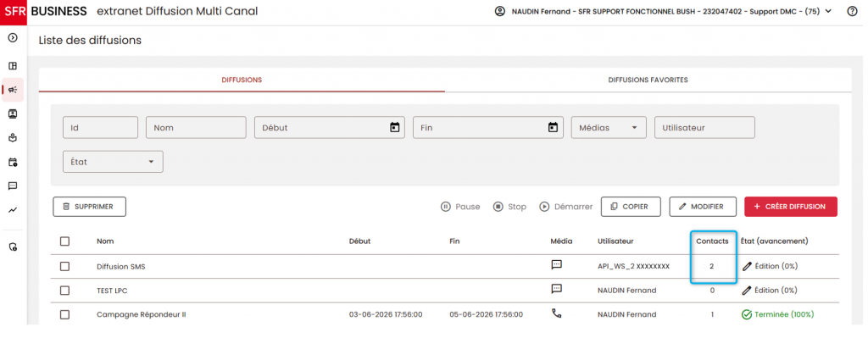Screen dimensions: 868x338
Task: Check the TEST LPC row checkbox
Action: 64,291
